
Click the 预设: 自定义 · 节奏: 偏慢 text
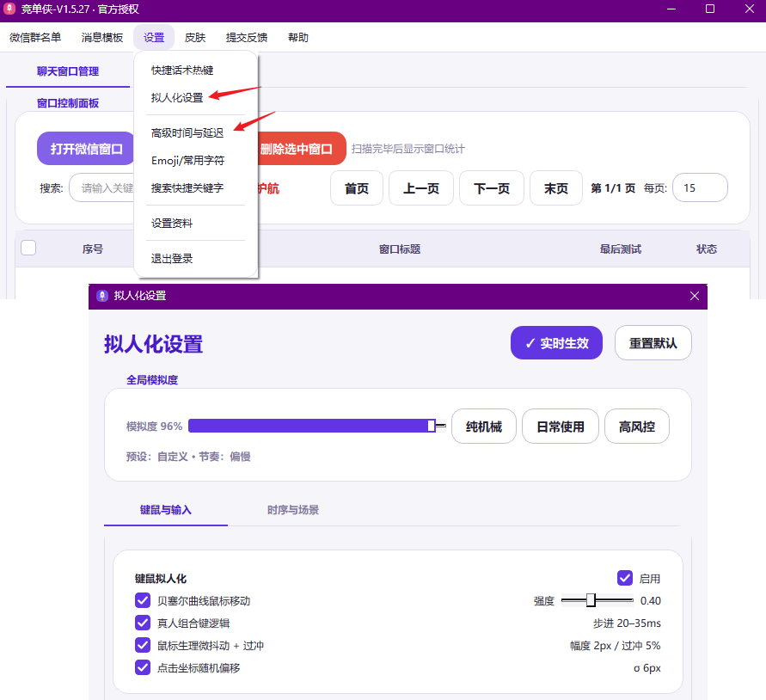(x=188, y=457)
